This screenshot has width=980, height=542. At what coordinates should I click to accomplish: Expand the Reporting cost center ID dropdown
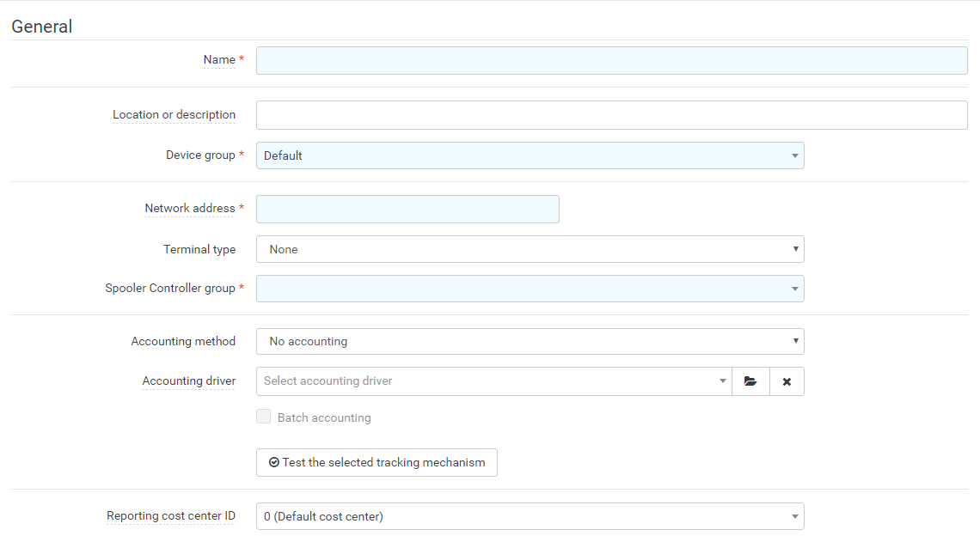[x=530, y=516]
